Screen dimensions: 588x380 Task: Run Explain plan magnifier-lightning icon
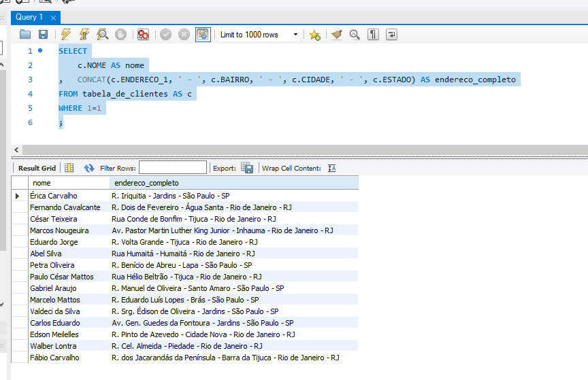(103, 35)
